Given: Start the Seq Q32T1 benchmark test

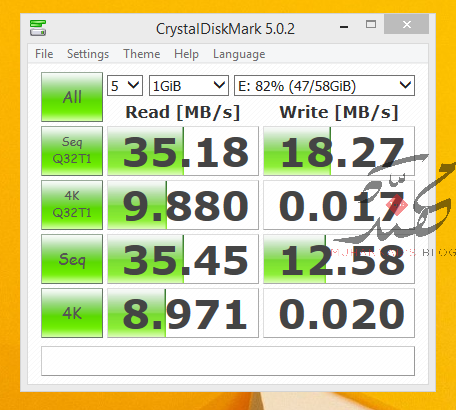Looking at the screenshot, I should click(72, 151).
